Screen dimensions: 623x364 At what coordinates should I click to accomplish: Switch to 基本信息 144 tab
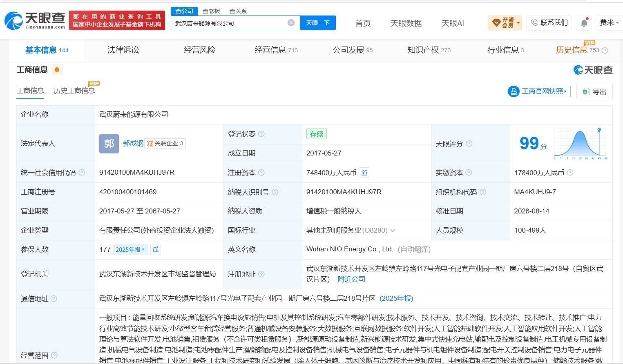[47, 50]
